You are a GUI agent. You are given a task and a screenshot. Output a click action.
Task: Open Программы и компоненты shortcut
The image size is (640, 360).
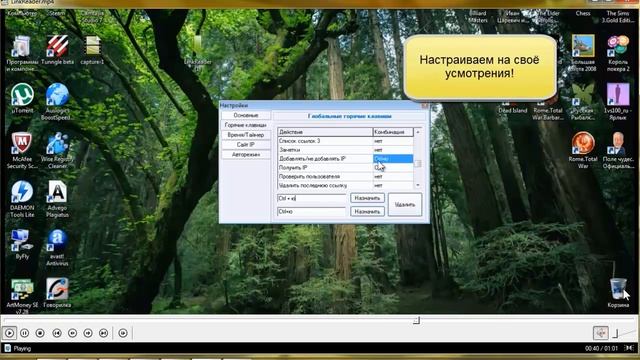click(22, 53)
